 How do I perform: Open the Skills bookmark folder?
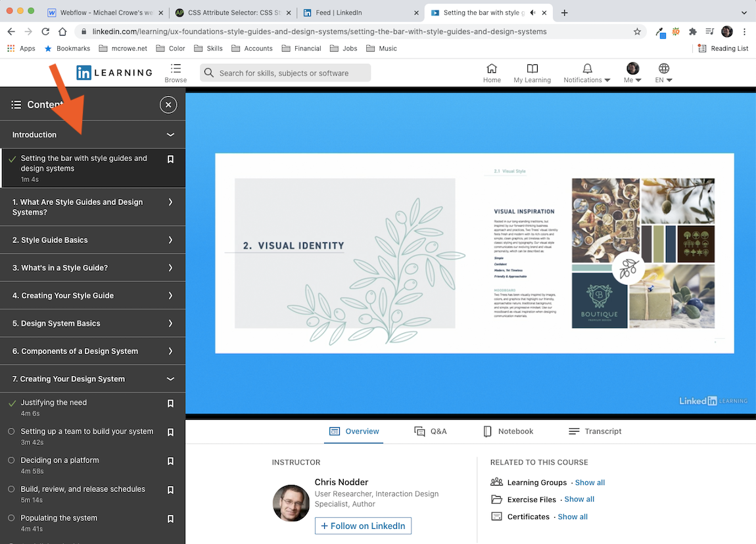(208, 48)
